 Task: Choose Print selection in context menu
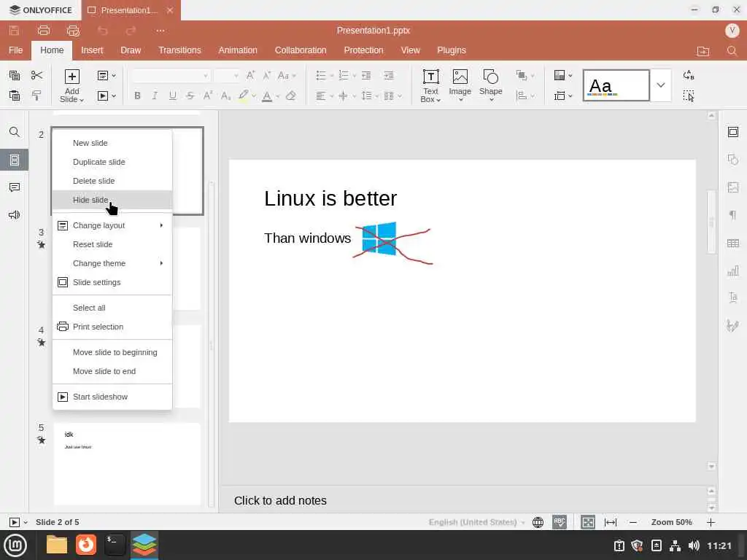pyautogui.click(x=112, y=327)
